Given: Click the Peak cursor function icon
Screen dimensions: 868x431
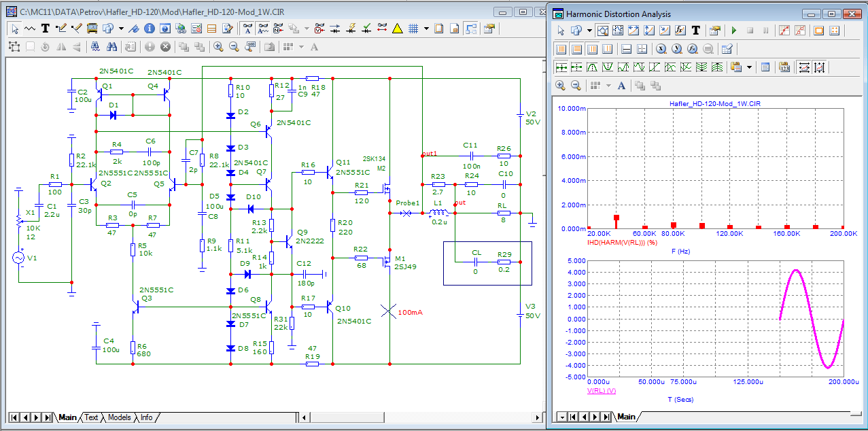Looking at the screenshot, I should coord(592,67).
